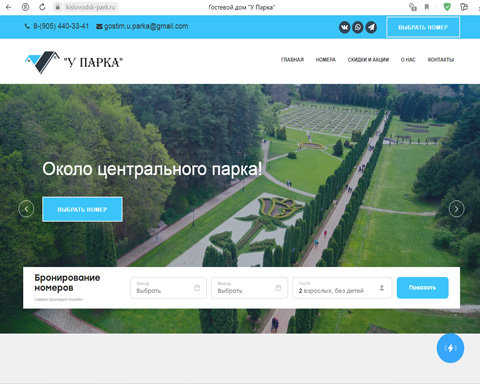Click the guests person icon
Screen dimensions: 480x384
[382, 288]
